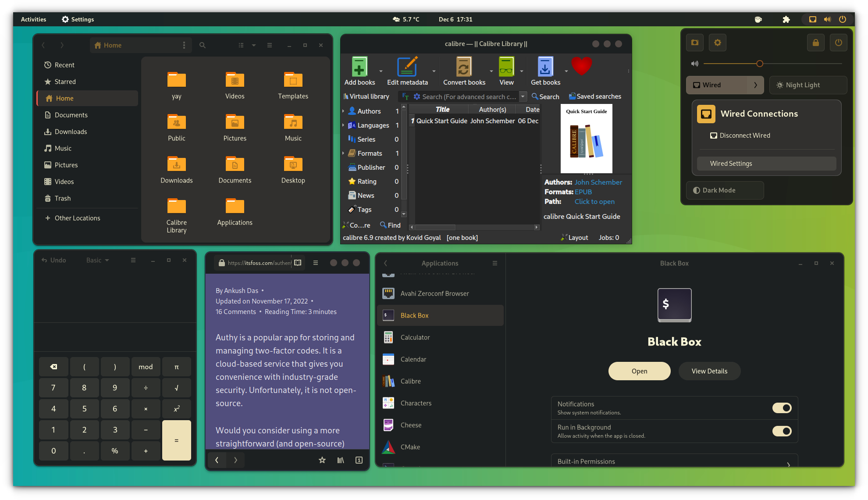Expand the Authors category in calibre
The height and width of the screenshot is (500, 868).
click(x=343, y=111)
